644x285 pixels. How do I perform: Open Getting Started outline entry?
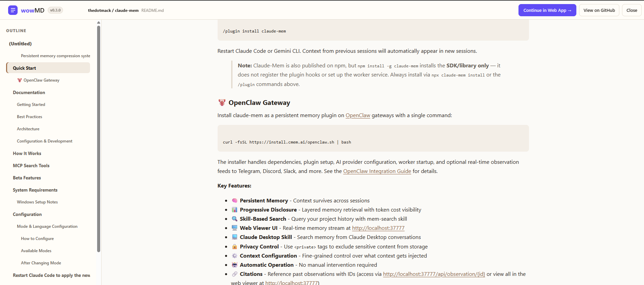[31, 105]
